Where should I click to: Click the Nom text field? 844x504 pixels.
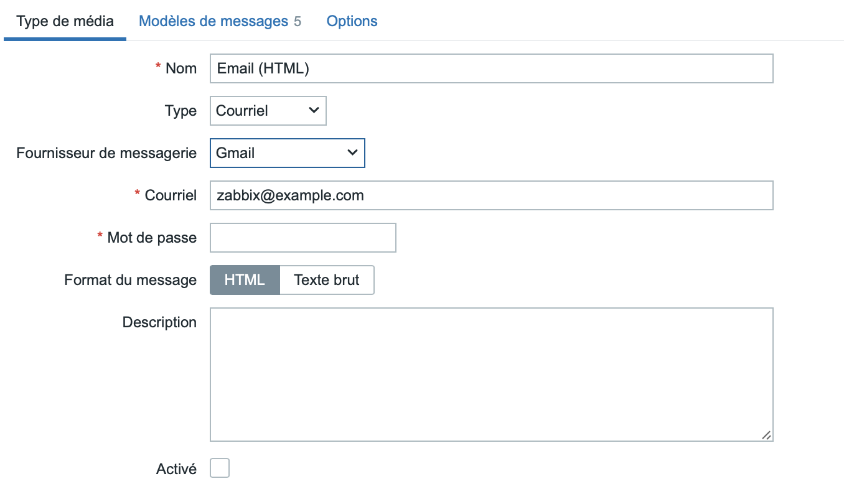click(491, 68)
